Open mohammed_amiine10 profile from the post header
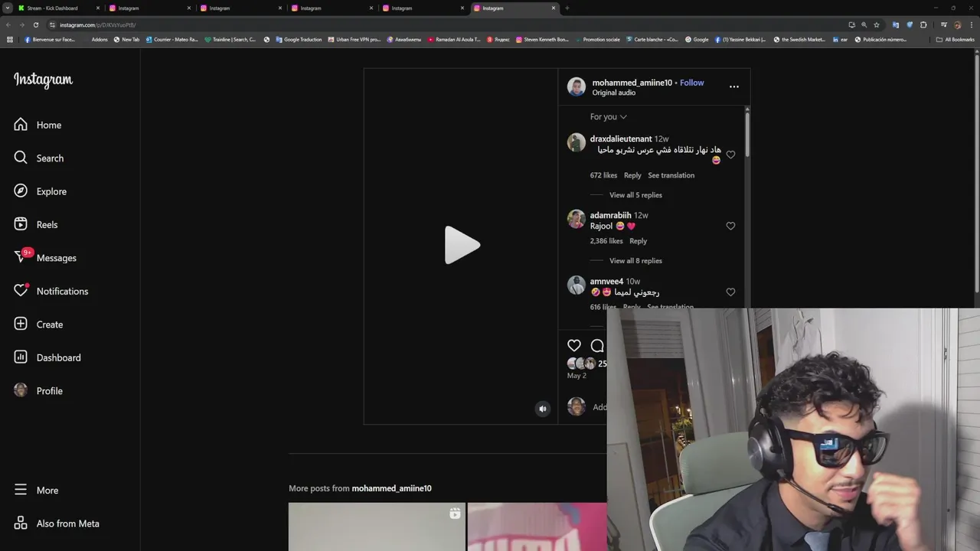This screenshot has width=980, height=551. click(x=632, y=83)
